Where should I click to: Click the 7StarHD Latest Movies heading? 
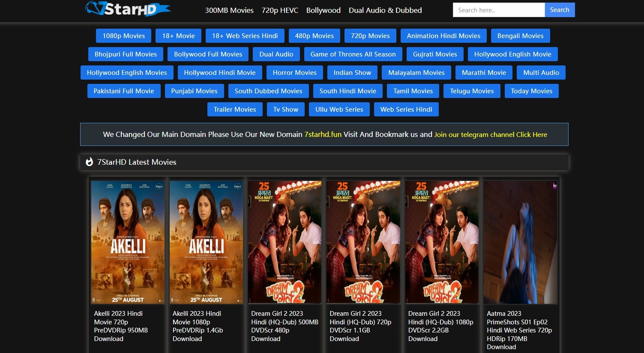tap(137, 162)
